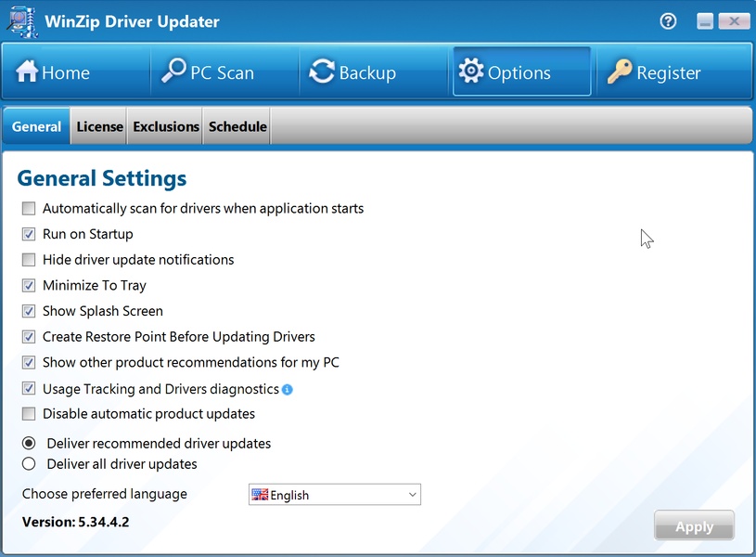Go to Home section label
The width and height of the screenshot is (756, 557).
click(66, 73)
